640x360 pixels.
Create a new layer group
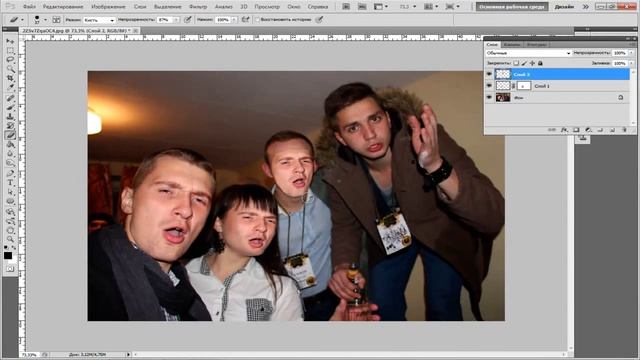point(600,130)
